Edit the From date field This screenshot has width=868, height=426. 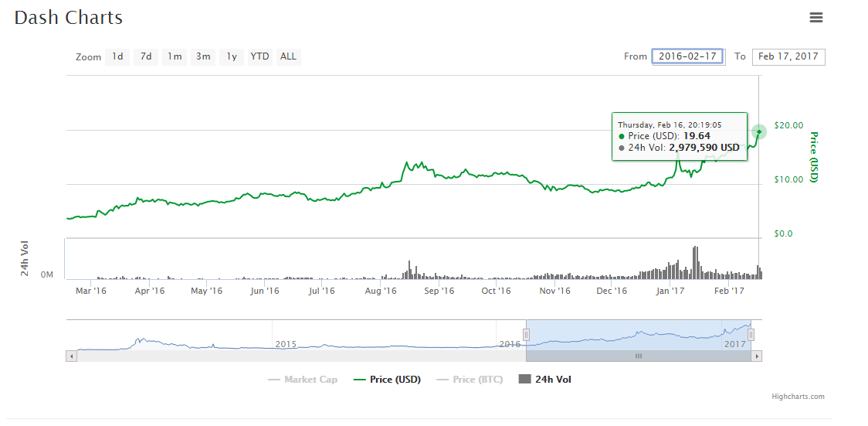click(688, 56)
